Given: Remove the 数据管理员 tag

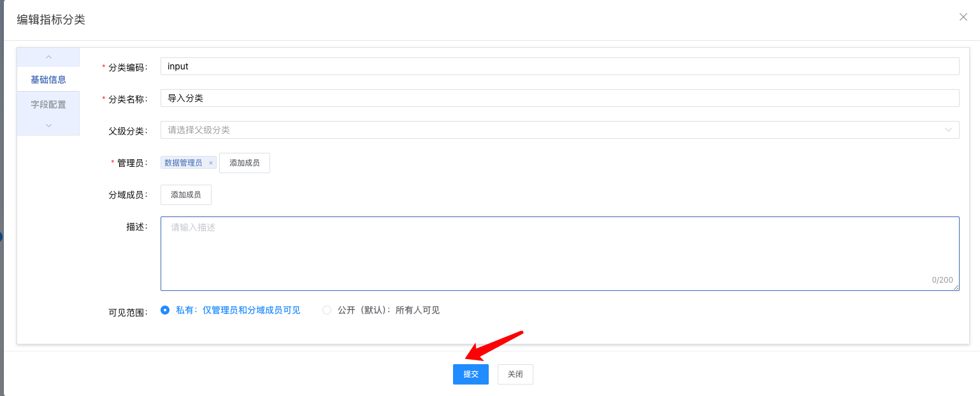Looking at the screenshot, I should pyautogui.click(x=211, y=163).
